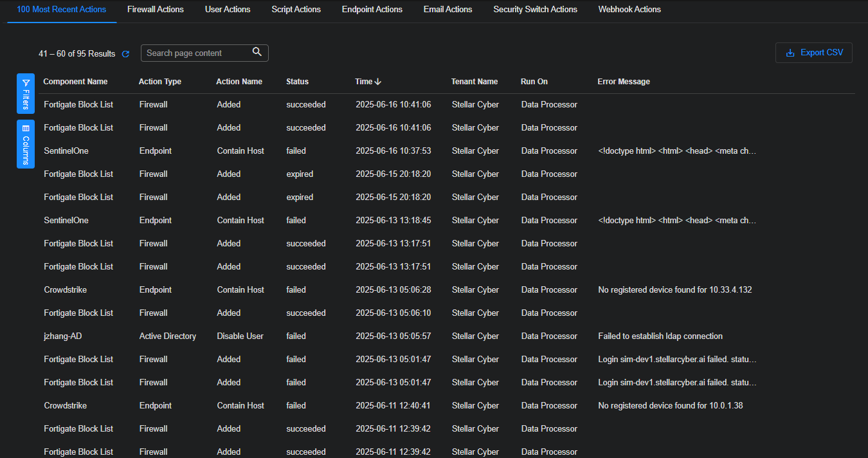Viewport: 868px width, 458px height.
Task: Click into the Search page content field
Action: [x=196, y=53]
